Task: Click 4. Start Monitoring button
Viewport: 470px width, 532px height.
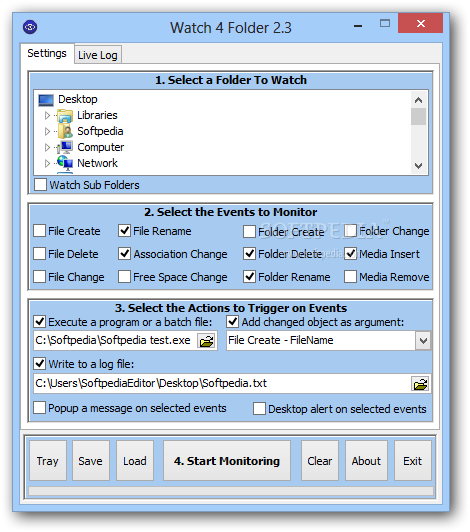Action: [x=227, y=461]
